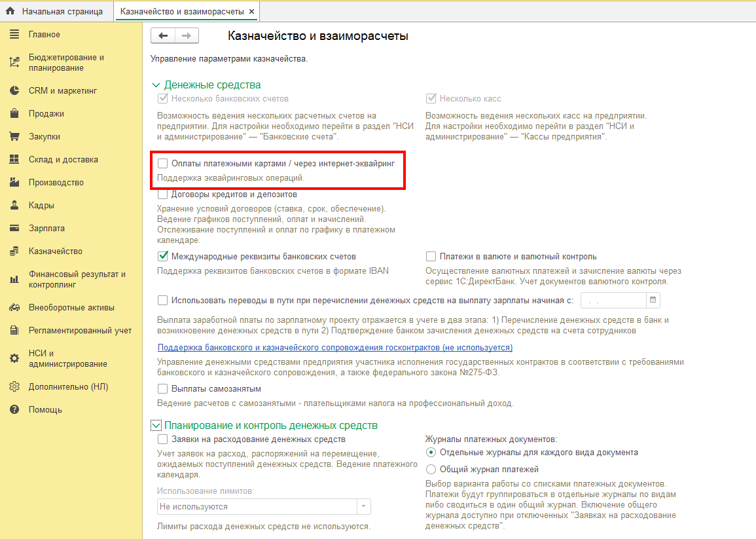Click the home icon on Начальная страница tab
Image resolution: width=756 pixels, height=539 pixels.
click(x=10, y=10)
